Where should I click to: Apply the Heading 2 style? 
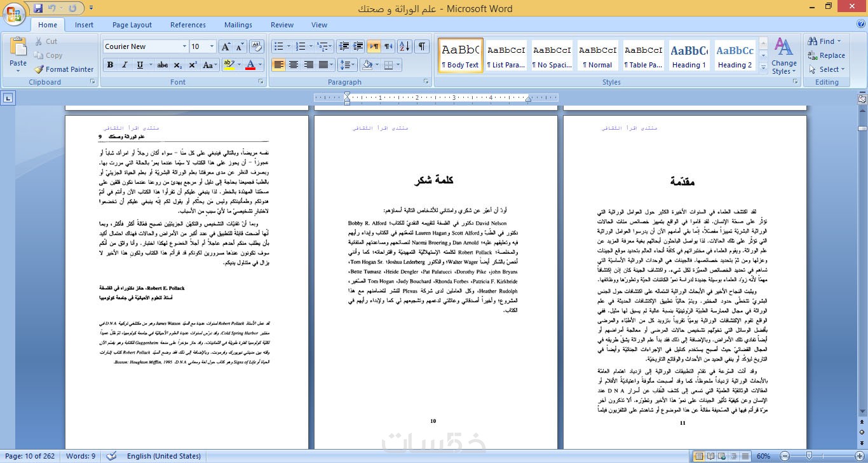point(735,55)
